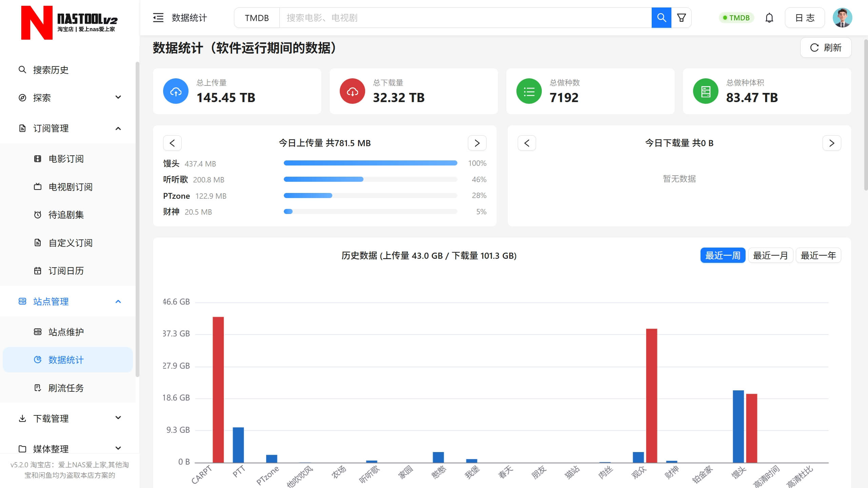This screenshot has width=868, height=488.
Task: Click the 馒头 upload progress bar
Action: click(370, 163)
